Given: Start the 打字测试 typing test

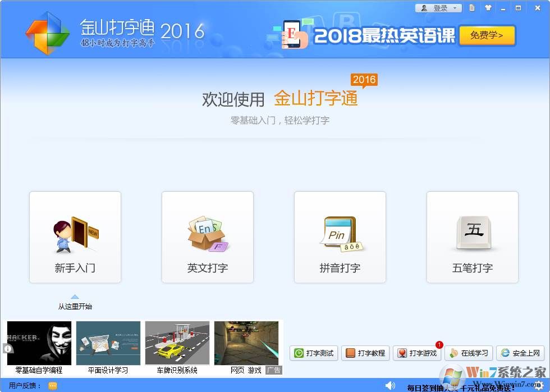Looking at the screenshot, I should pos(313,353).
